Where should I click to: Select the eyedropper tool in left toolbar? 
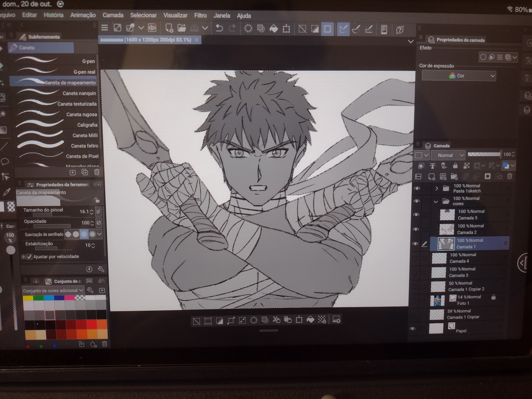pyautogui.click(x=6, y=192)
